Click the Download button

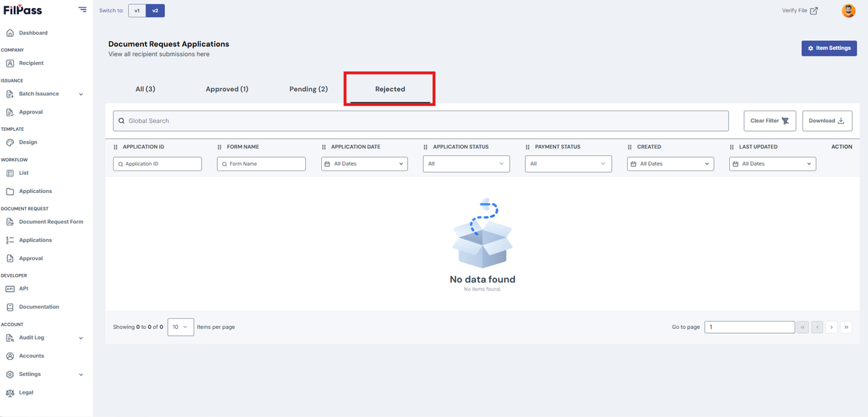(x=827, y=121)
